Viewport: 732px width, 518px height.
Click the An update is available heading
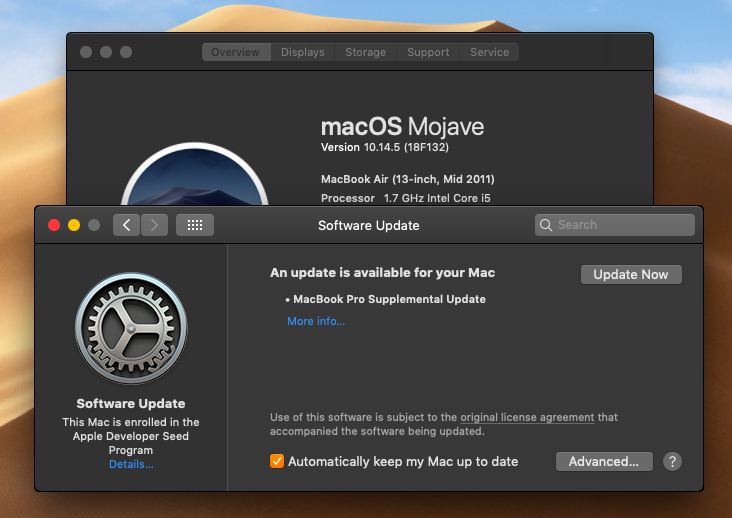point(382,273)
